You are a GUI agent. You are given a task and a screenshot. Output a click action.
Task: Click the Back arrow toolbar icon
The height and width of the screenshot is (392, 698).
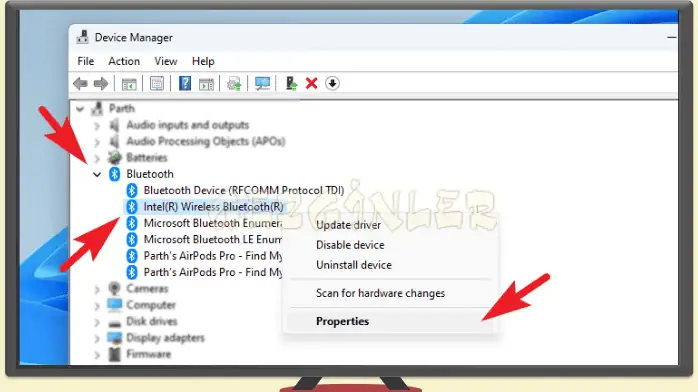coord(81,83)
